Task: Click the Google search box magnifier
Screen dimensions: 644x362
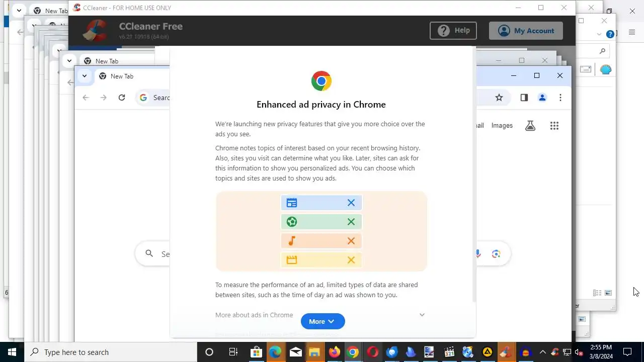Action: pos(149,254)
